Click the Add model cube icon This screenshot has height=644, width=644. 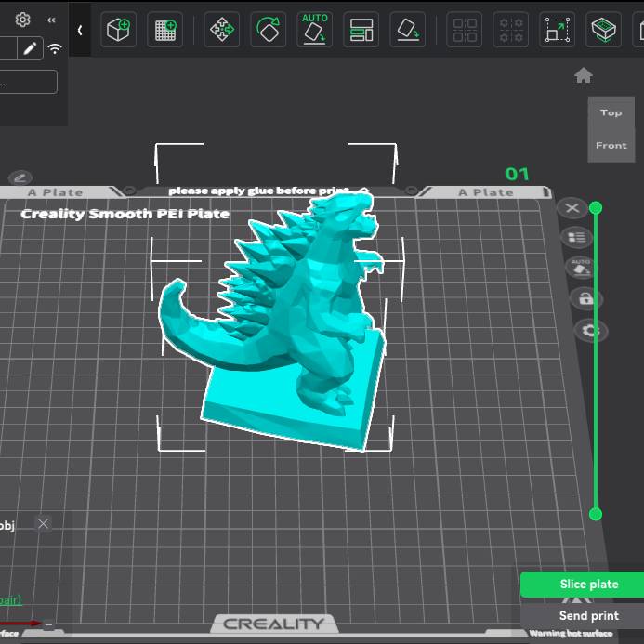[x=119, y=30]
